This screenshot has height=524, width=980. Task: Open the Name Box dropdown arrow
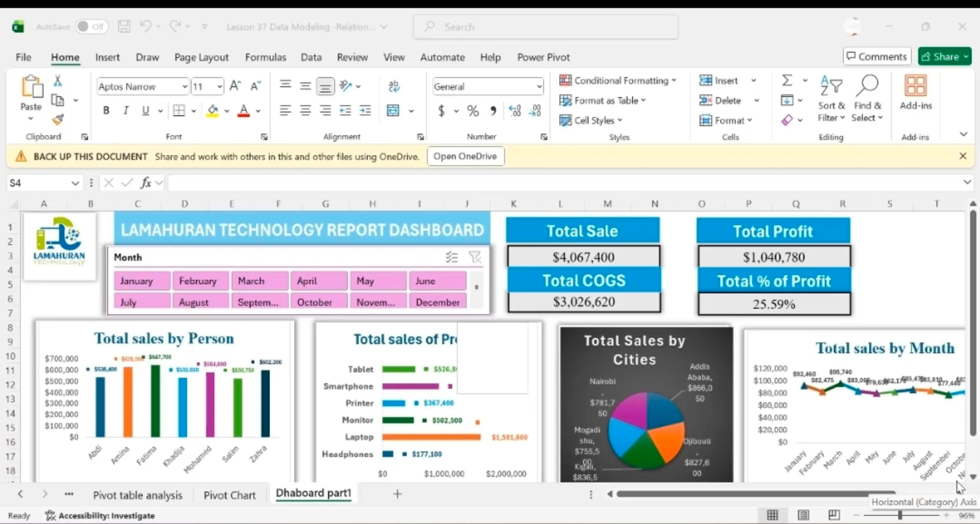[75, 183]
